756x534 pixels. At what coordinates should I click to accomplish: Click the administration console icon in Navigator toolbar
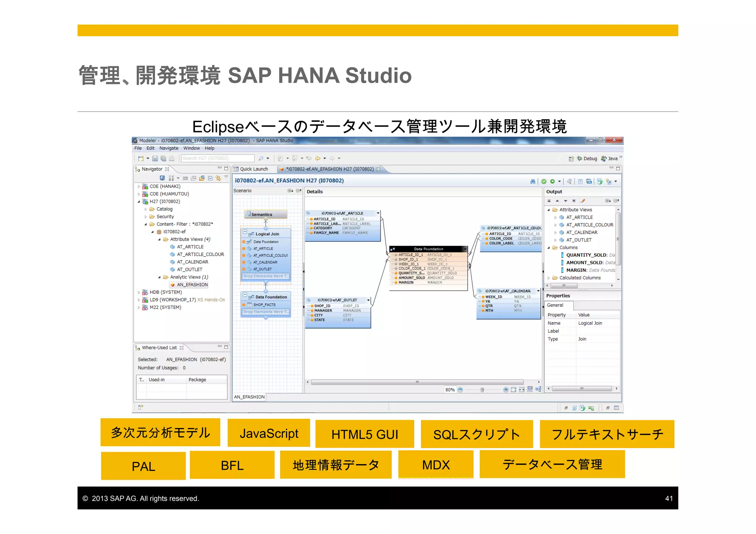tap(162, 178)
